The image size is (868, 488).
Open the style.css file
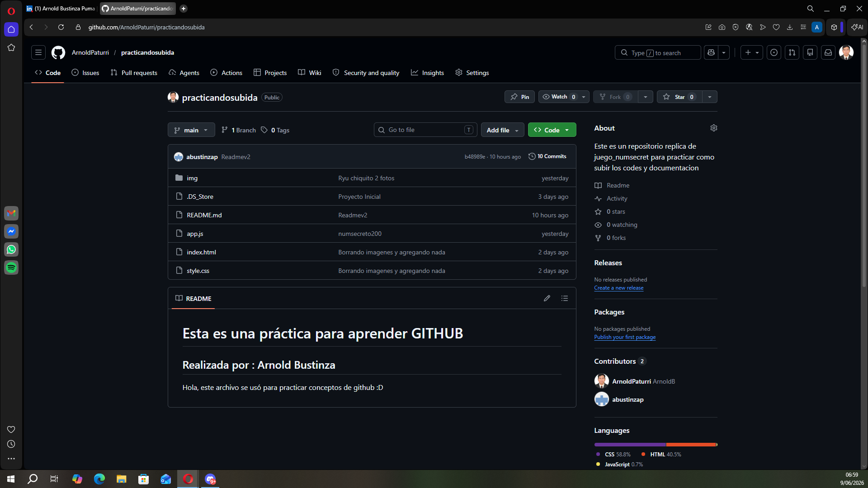198,271
